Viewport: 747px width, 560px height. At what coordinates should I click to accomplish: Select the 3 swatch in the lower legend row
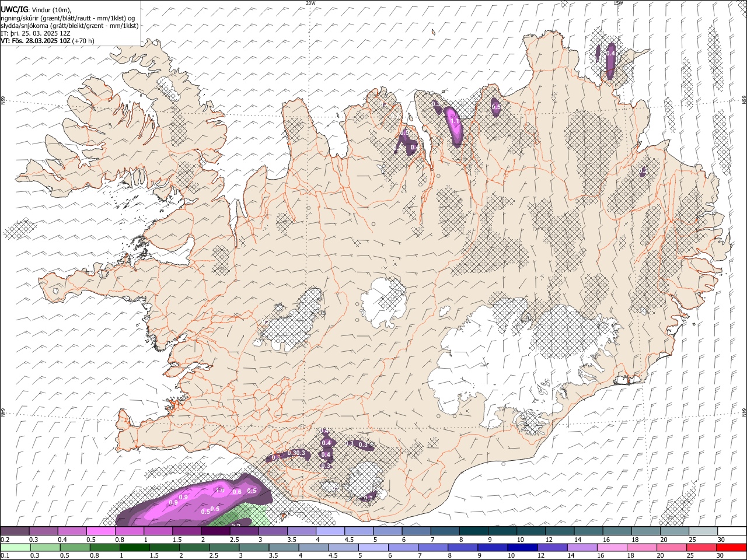point(254,547)
